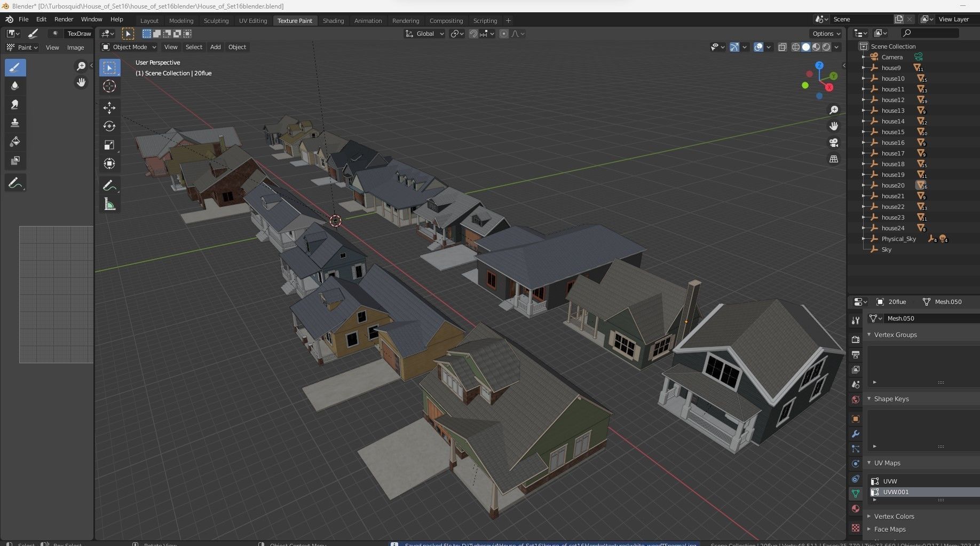Open Paint mode dropdown in image editor

click(22, 48)
